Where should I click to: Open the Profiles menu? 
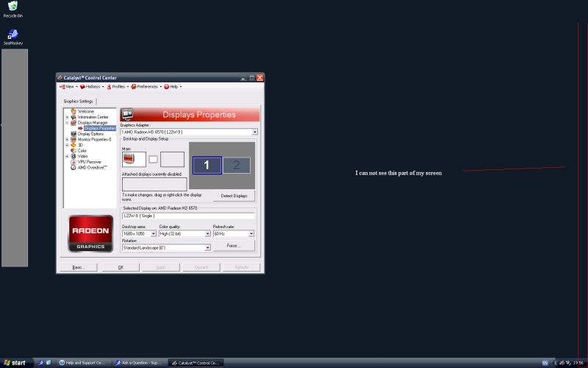coord(118,87)
